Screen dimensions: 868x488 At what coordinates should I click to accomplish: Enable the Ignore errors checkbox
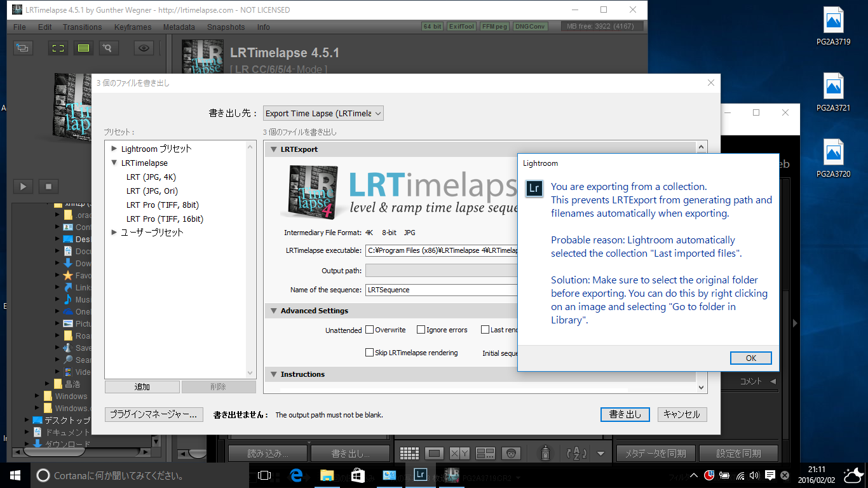pyautogui.click(x=421, y=330)
